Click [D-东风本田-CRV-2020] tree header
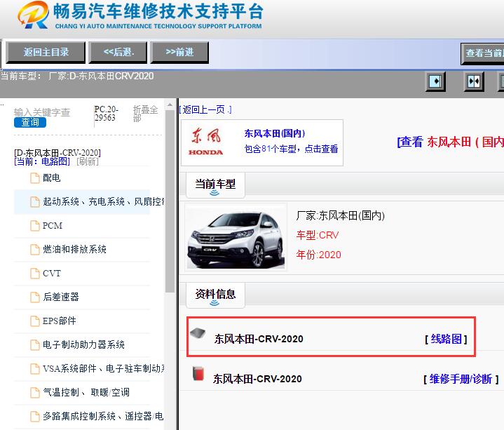 (x=57, y=152)
